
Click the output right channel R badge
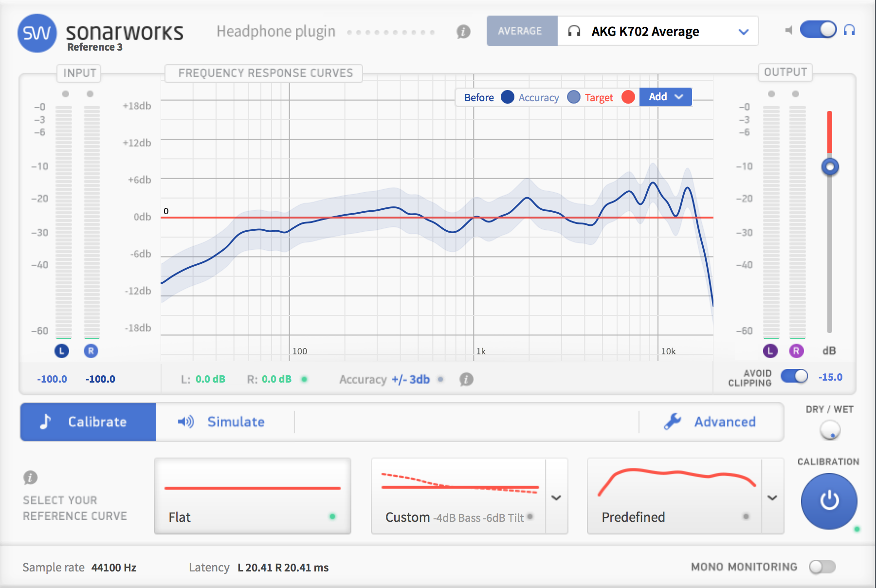796,350
